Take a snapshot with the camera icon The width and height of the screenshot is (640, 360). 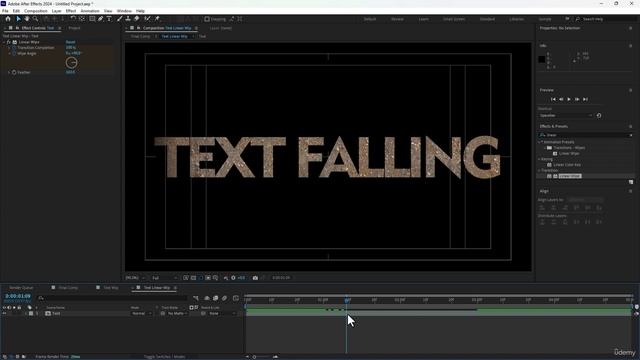point(255,278)
